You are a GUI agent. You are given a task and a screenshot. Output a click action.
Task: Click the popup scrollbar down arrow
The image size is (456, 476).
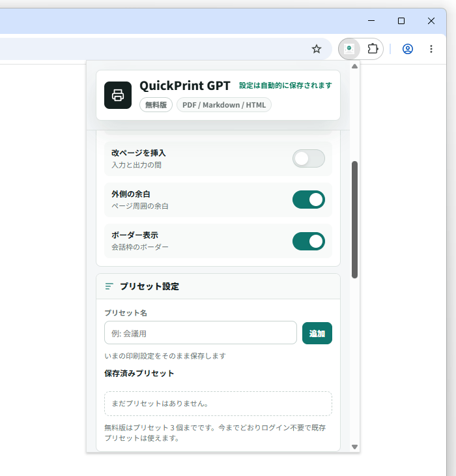pyautogui.click(x=355, y=447)
